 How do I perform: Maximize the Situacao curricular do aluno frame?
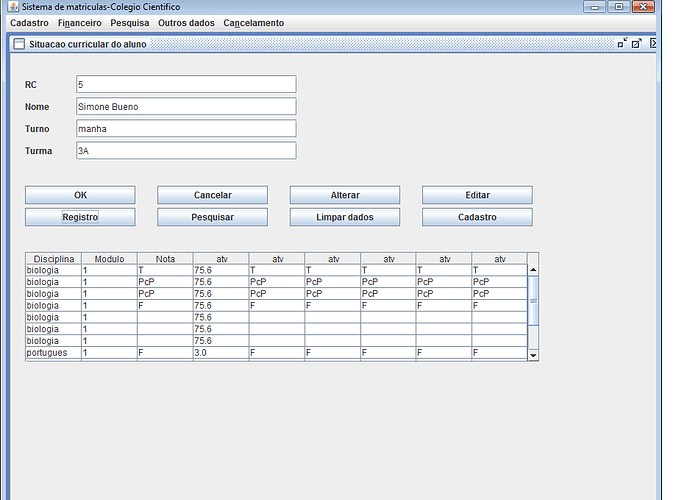pyautogui.click(x=637, y=44)
